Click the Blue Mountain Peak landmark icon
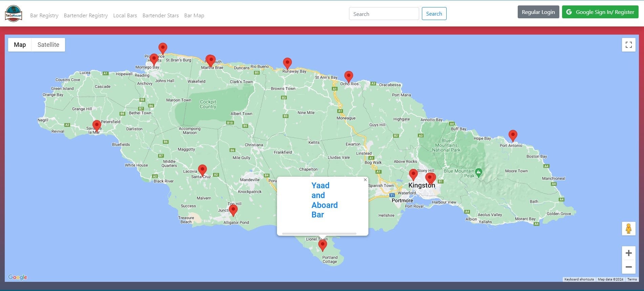The height and width of the screenshot is (291, 644). click(x=478, y=173)
